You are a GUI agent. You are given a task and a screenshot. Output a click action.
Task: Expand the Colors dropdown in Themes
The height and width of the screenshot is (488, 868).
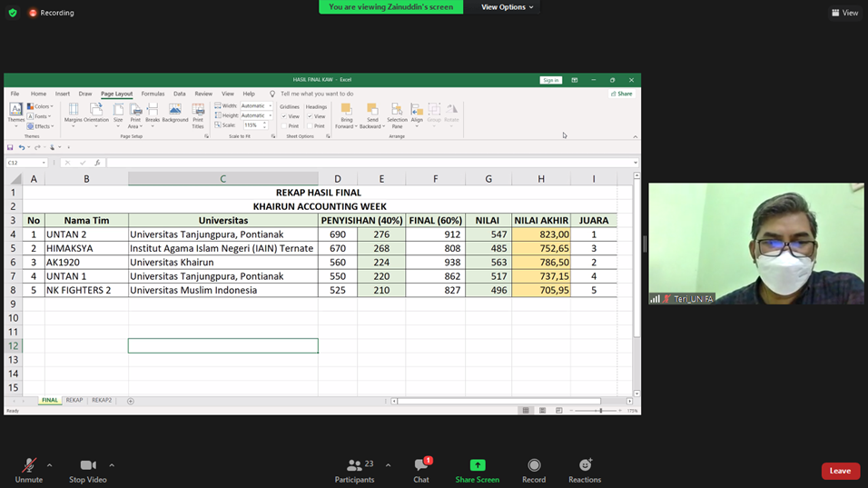click(41, 106)
